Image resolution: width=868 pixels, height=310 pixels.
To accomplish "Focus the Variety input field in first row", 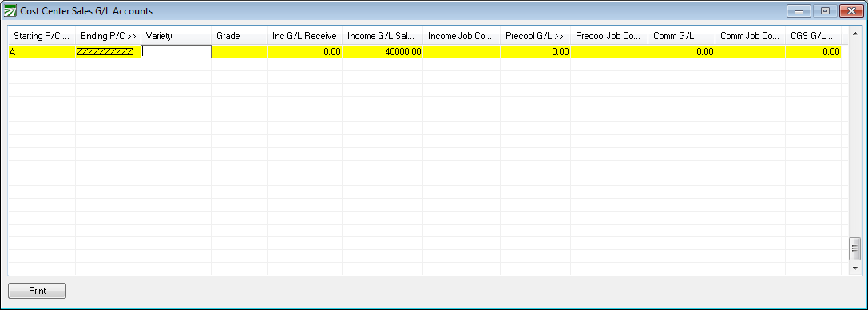I will 176,51.
